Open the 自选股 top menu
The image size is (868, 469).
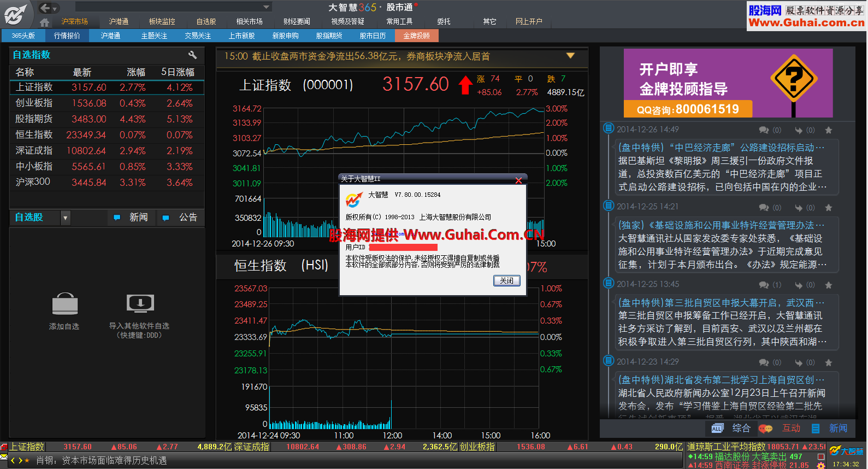pyautogui.click(x=206, y=21)
